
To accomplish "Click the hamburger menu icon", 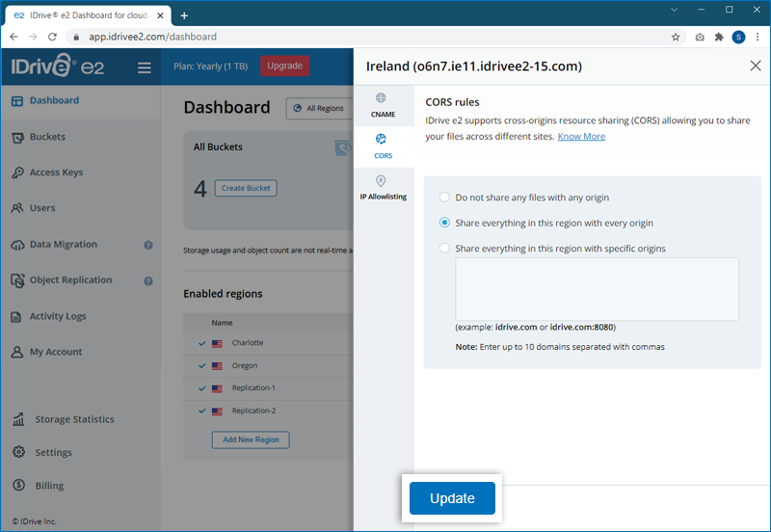I will [145, 67].
